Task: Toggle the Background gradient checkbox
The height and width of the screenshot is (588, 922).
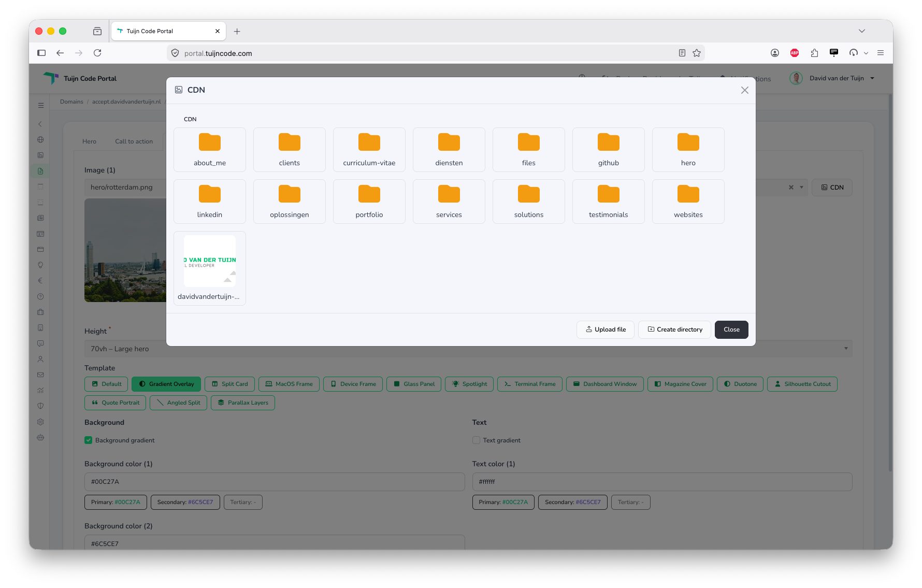Action: [89, 440]
